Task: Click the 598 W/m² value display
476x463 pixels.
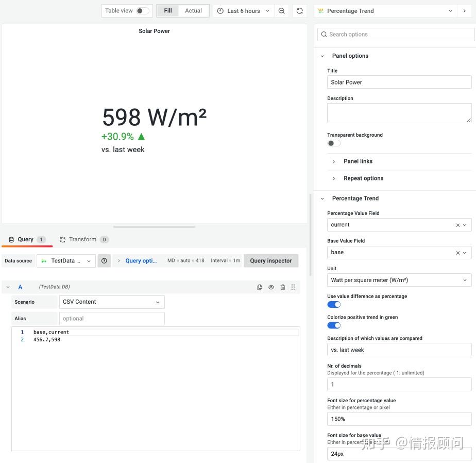Action: 155,117
